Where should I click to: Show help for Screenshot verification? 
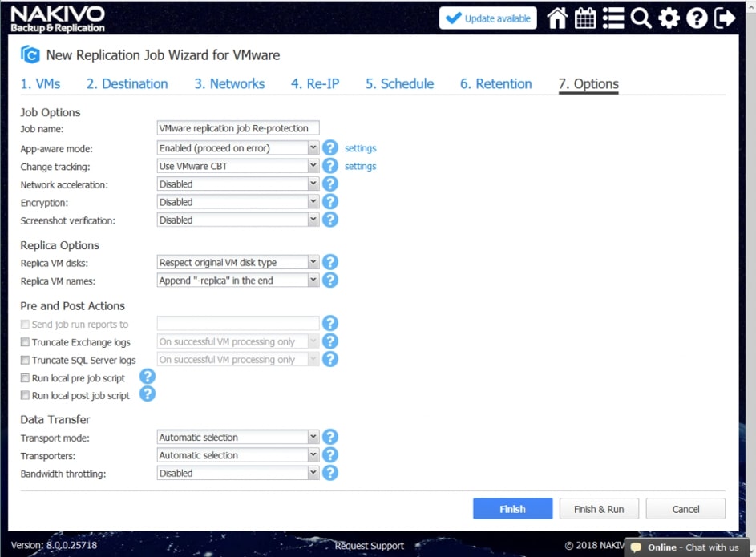pos(329,220)
